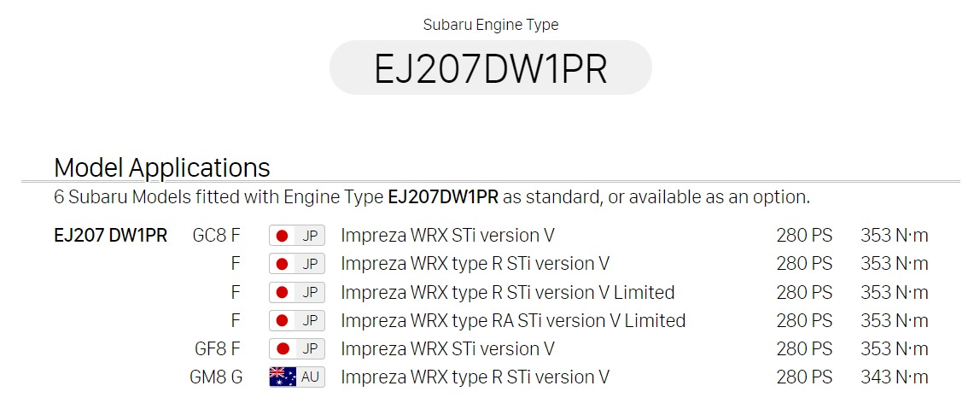Click JP badge for type R STi version V
The width and height of the screenshot is (980, 415).
point(297,264)
